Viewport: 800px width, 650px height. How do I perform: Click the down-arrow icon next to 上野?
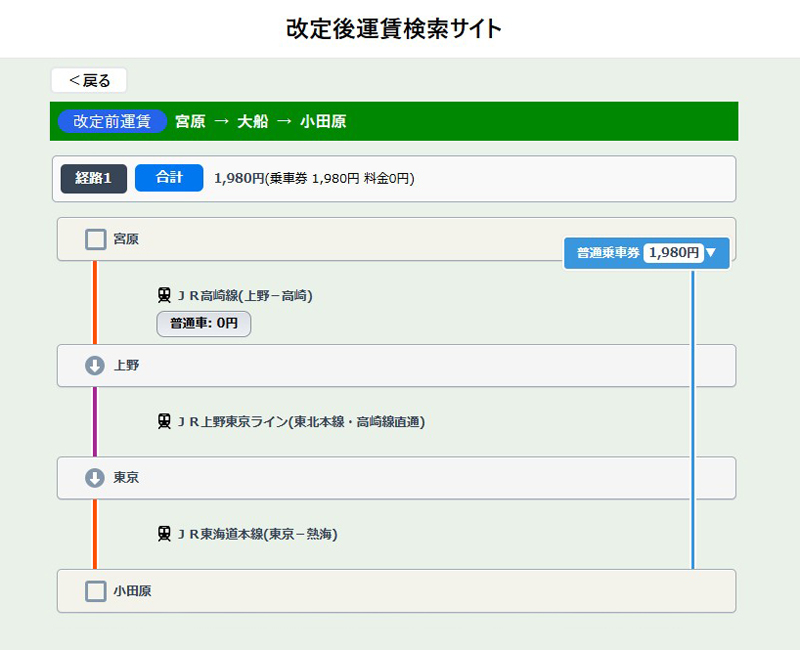pos(95,366)
